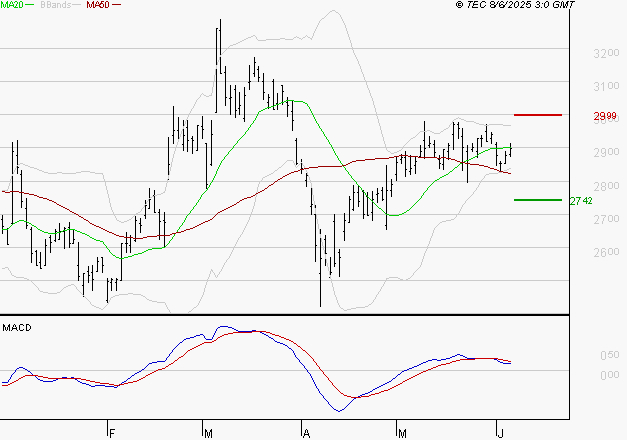This screenshot has height=440, width=627.
Task: Click the MACD 050 scale label
Action: [x=610, y=355]
